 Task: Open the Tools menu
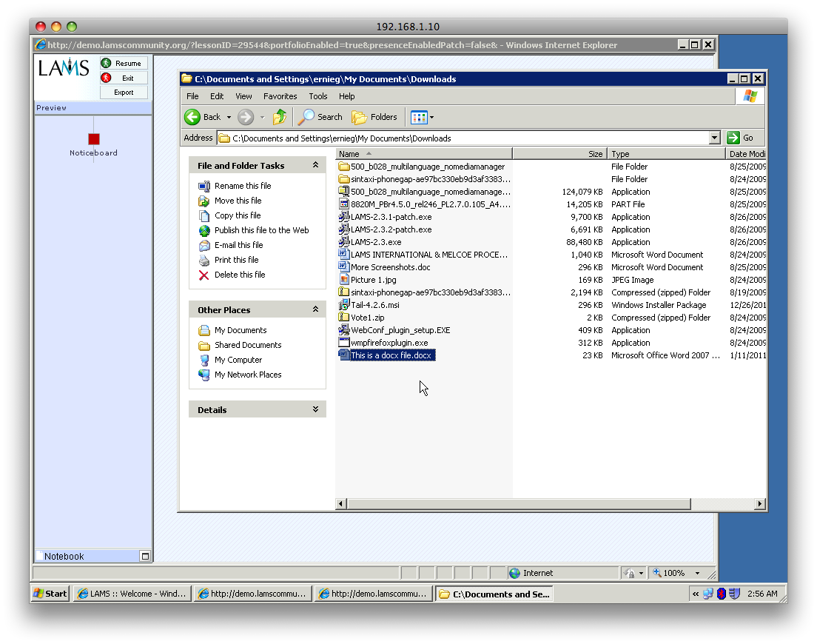click(x=318, y=96)
